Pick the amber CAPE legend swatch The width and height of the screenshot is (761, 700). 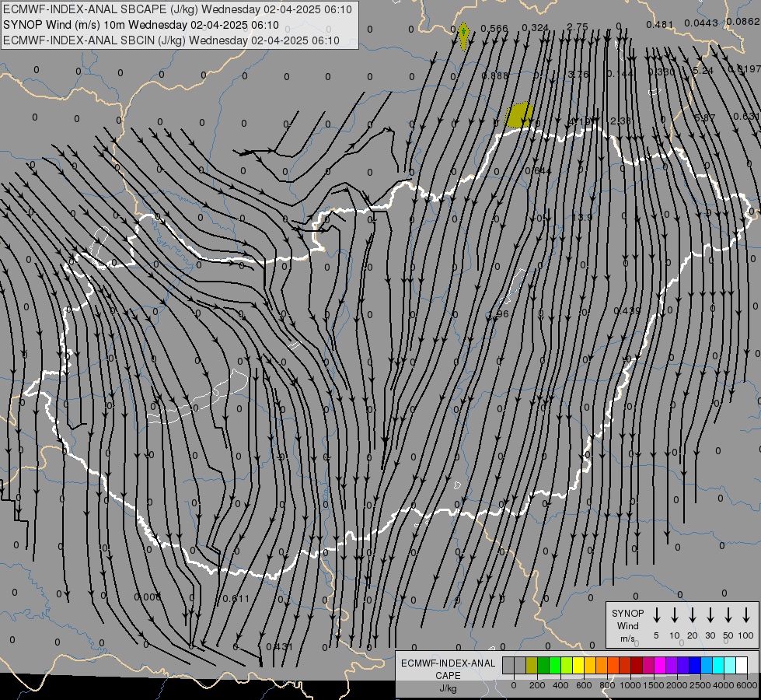point(590,665)
